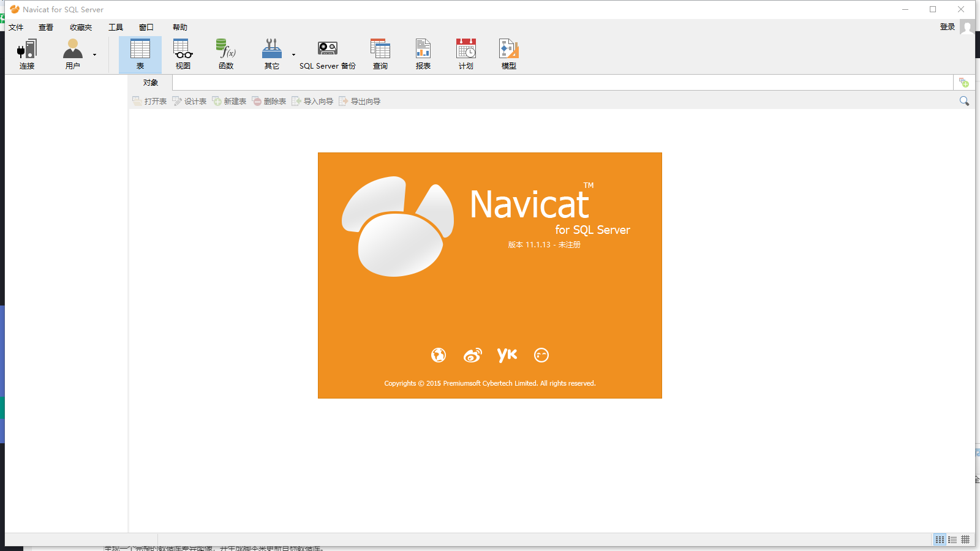Image resolution: width=980 pixels, height=551 pixels.
Task: Click the search magnifier icon on the right
Action: [x=965, y=100]
